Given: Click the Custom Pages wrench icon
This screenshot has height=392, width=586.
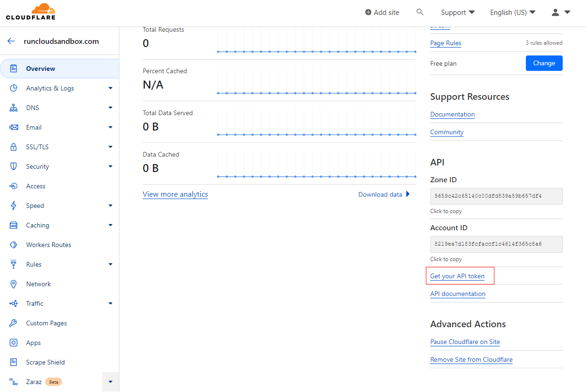Looking at the screenshot, I should 14,323.
